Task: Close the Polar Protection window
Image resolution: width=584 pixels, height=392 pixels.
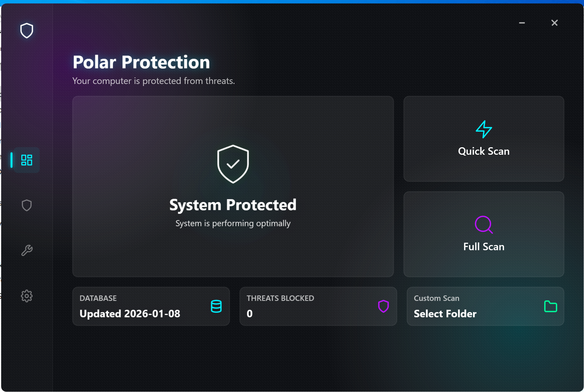Action: point(554,23)
